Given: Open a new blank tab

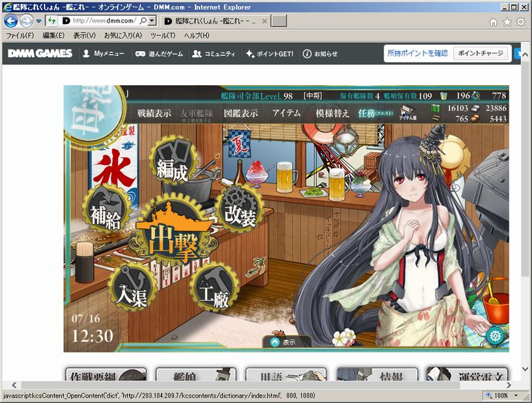Looking at the screenshot, I should [x=279, y=21].
